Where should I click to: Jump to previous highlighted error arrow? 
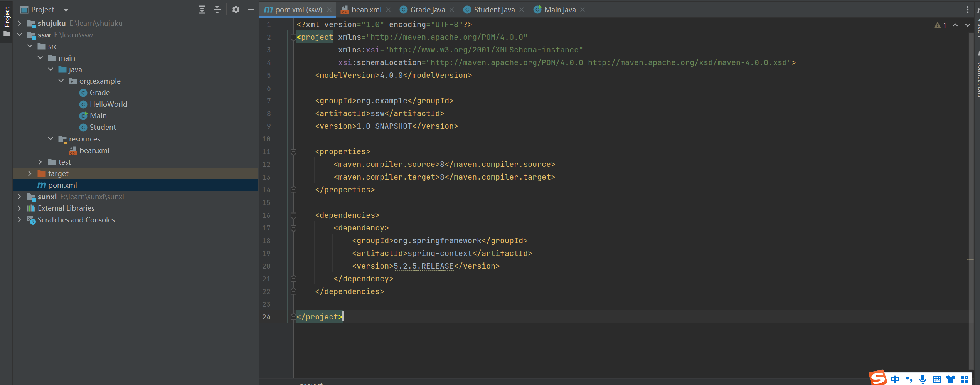955,25
